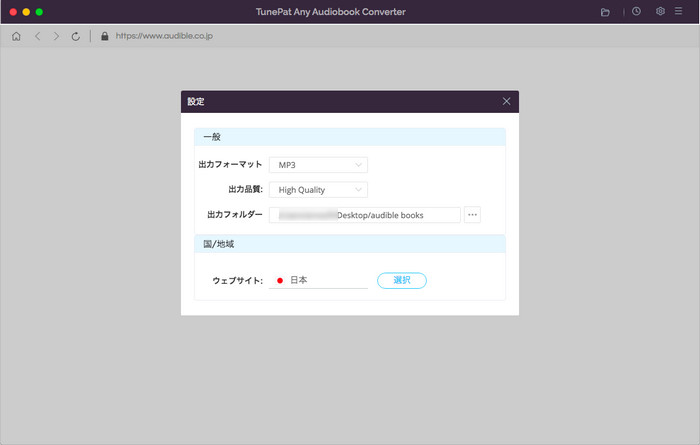700x445 pixels.
Task: Open the 出力フォーマット MP3 dropdown
Action: pyautogui.click(x=318, y=165)
